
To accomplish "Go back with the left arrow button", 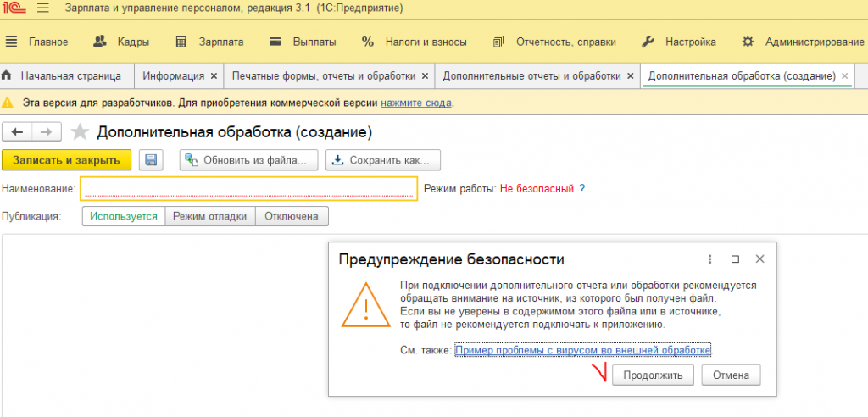I will click(18, 132).
